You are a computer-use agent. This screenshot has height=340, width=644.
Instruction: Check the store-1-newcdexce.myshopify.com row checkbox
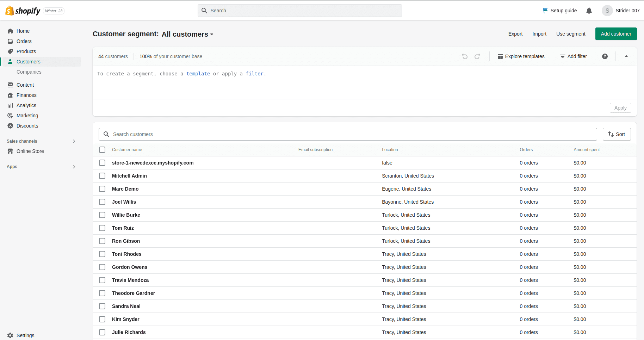(x=102, y=163)
